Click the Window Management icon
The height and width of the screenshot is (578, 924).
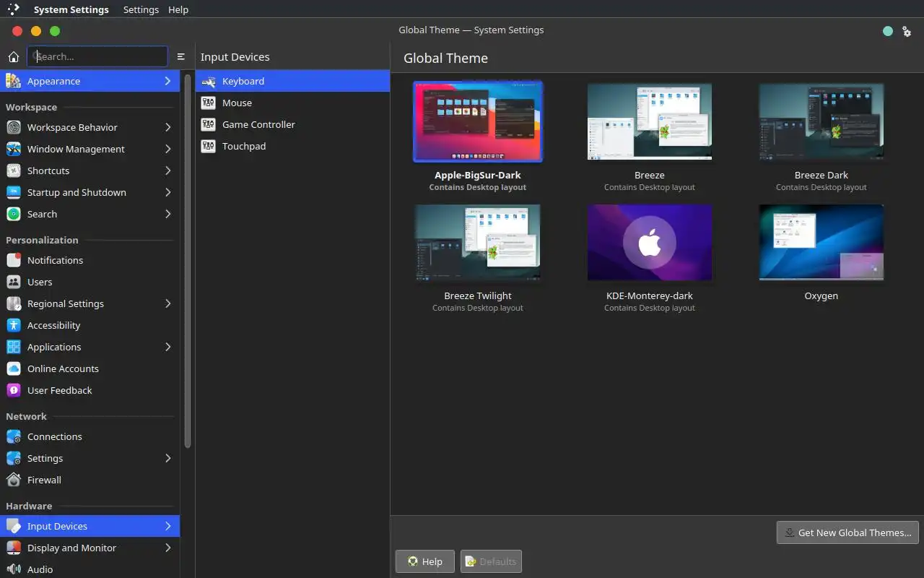point(13,149)
